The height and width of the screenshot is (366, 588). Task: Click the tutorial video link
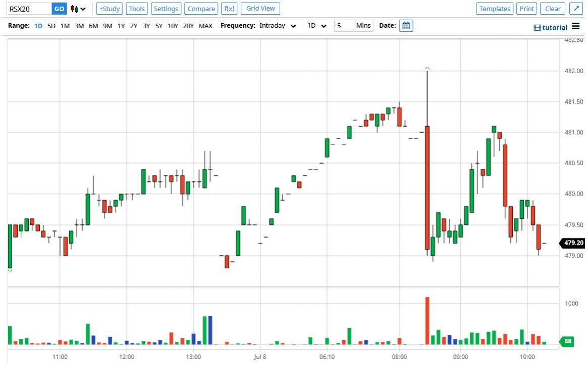pyautogui.click(x=550, y=28)
